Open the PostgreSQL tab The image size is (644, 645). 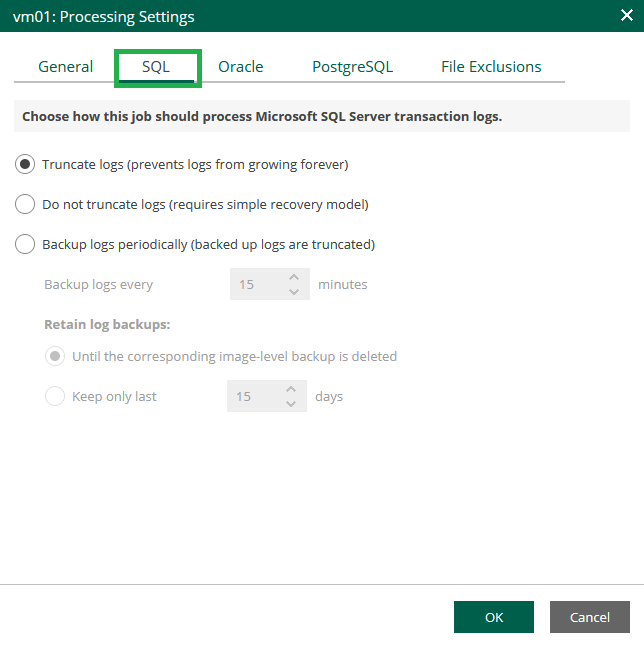(352, 67)
